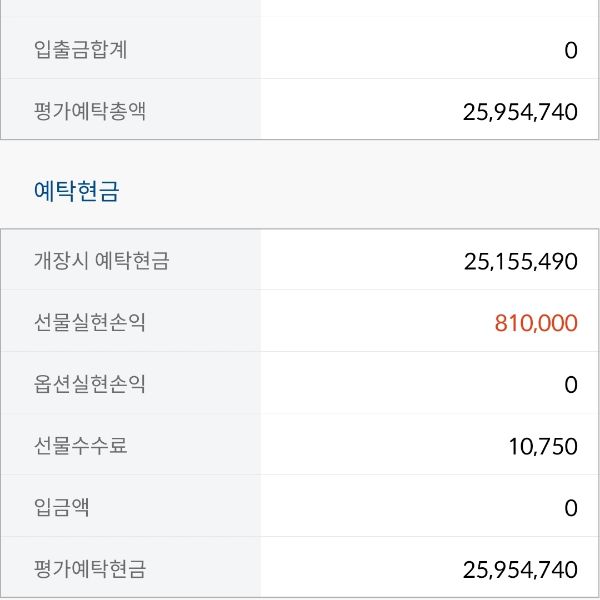Tap the 평가예탁현금 value 25,954,740

point(520,570)
